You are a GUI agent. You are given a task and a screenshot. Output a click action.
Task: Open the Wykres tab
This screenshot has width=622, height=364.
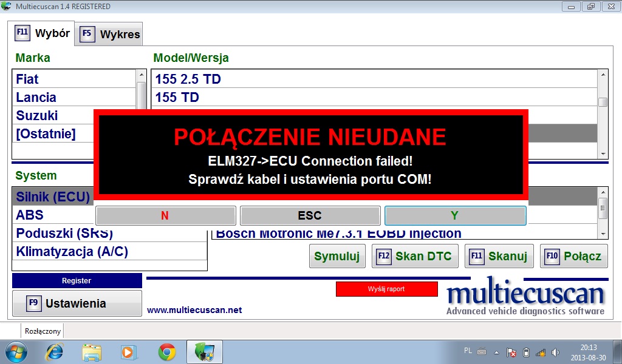[x=109, y=34]
